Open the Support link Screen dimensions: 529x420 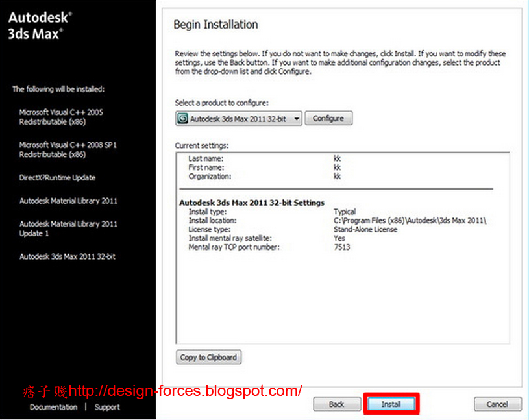click(x=107, y=407)
